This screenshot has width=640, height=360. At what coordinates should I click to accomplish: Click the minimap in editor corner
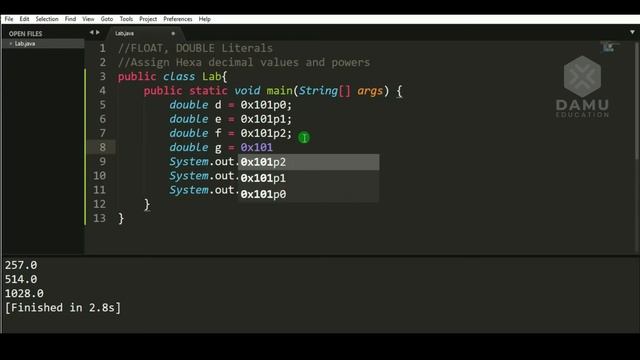(x=609, y=47)
